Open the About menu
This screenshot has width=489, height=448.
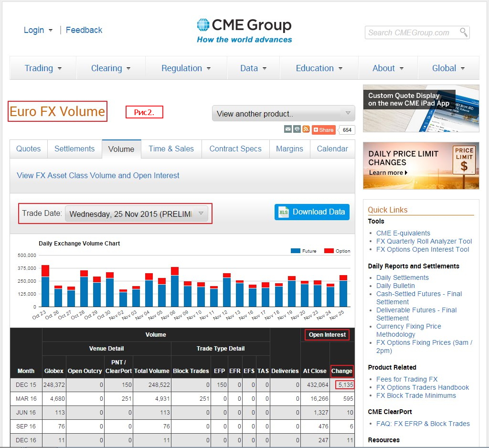388,68
